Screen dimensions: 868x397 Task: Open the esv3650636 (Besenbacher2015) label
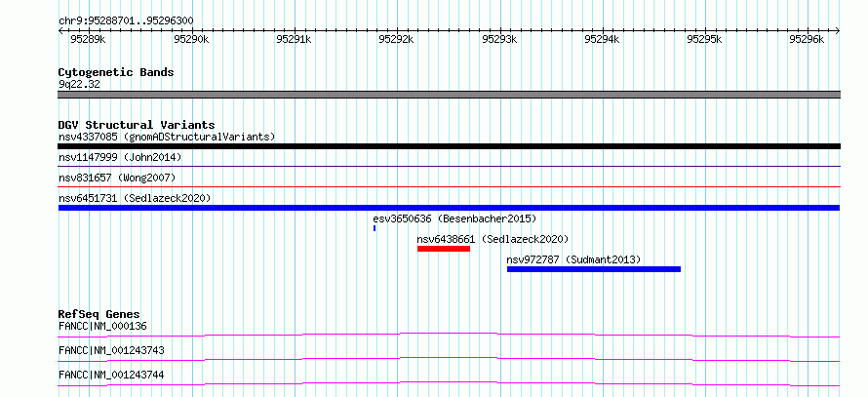pos(454,218)
